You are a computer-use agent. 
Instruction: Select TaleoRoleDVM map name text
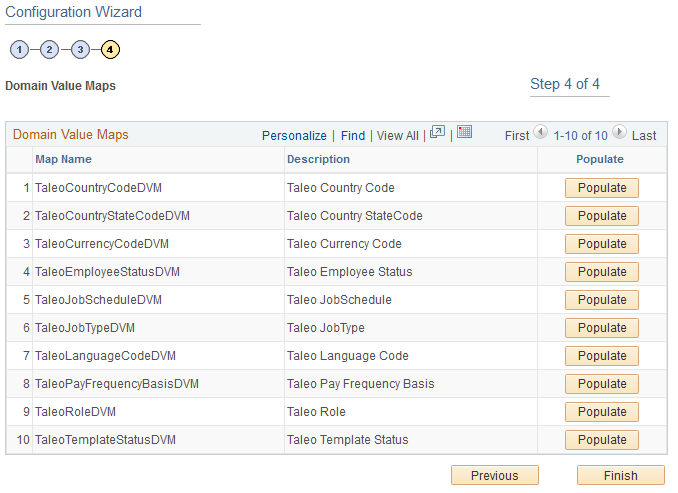point(76,412)
